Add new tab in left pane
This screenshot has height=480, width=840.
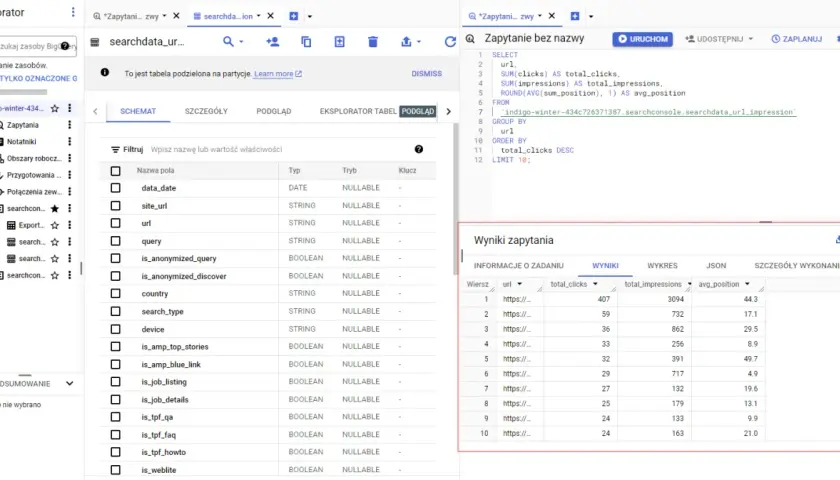coord(294,16)
